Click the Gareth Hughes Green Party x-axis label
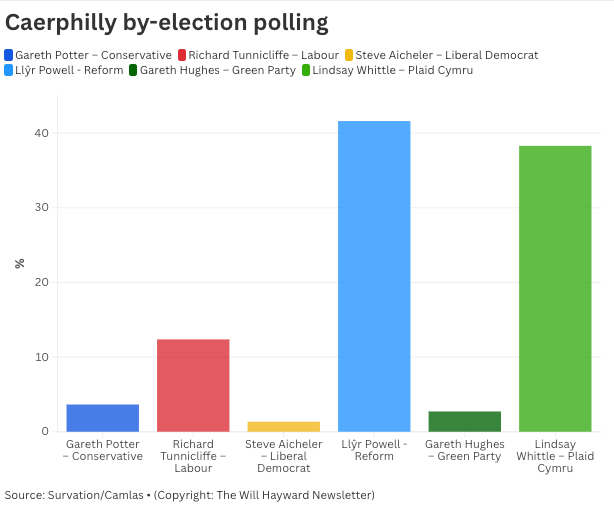The image size is (614, 505). point(464,450)
